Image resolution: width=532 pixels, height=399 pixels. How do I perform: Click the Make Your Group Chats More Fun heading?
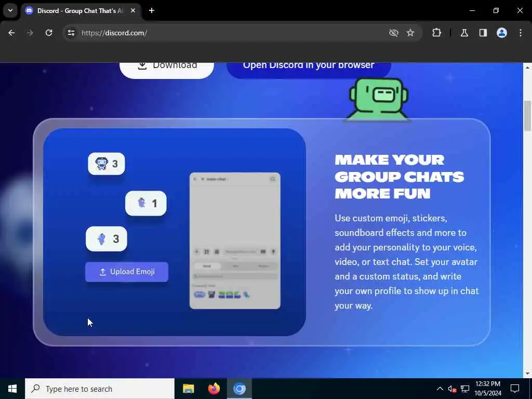(x=400, y=177)
